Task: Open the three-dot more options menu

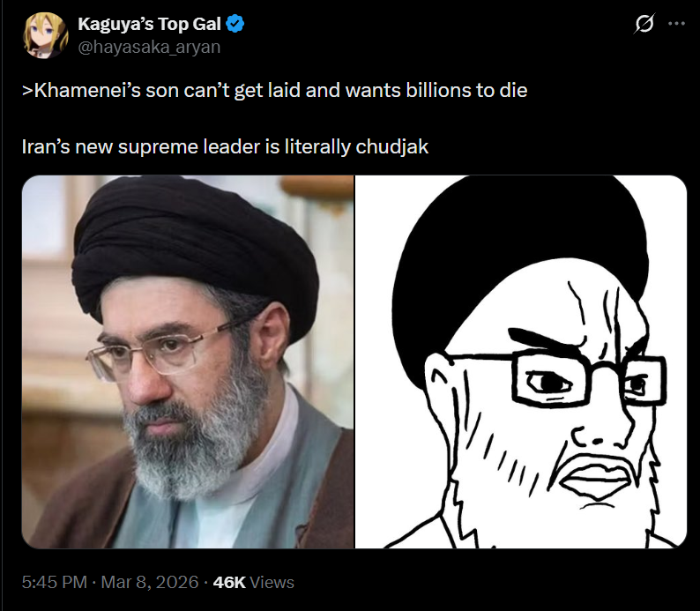Action: [x=676, y=24]
